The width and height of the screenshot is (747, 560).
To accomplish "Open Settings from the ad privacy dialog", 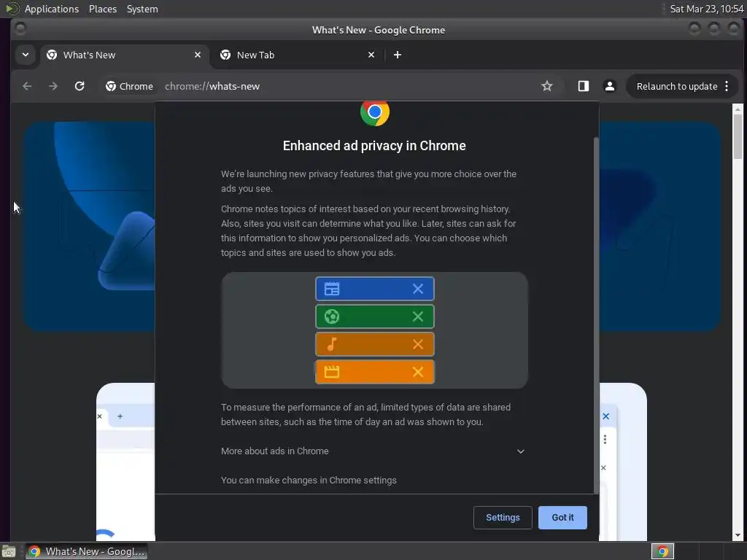I will [x=503, y=517].
